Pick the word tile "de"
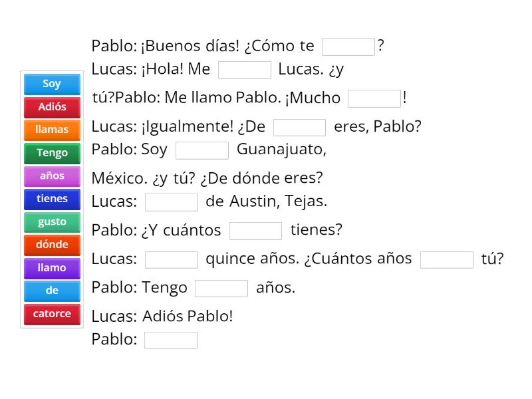This screenshot has width=532, height=399. pyautogui.click(x=51, y=291)
